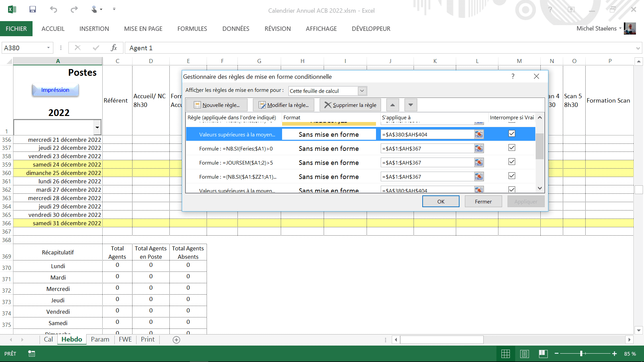Click the Fermer button
644x362 pixels.
[x=483, y=201]
